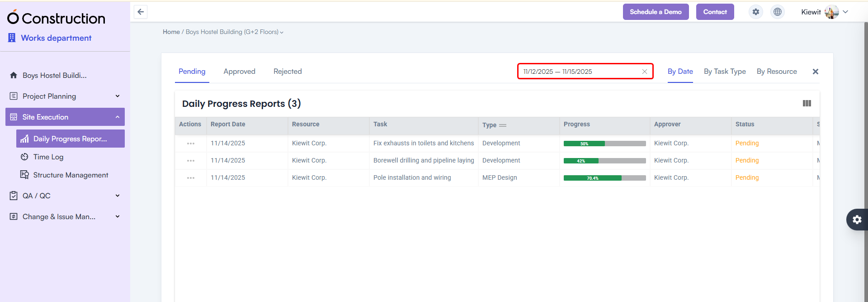The height and width of the screenshot is (302, 868).
Task: Select the By Date tab
Action: pos(680,72)
